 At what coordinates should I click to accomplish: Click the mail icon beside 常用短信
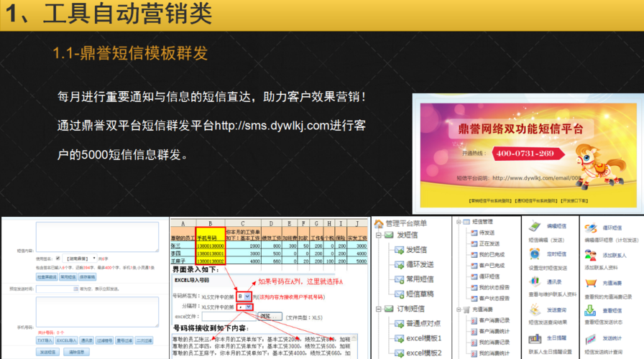[399, 279]
